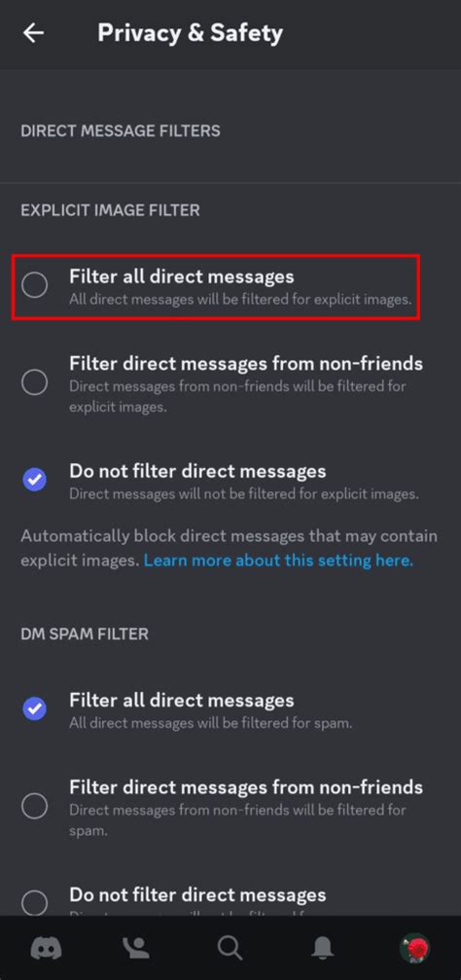Click the 'Privacy & Safety' page title

[x=190, y=33]
